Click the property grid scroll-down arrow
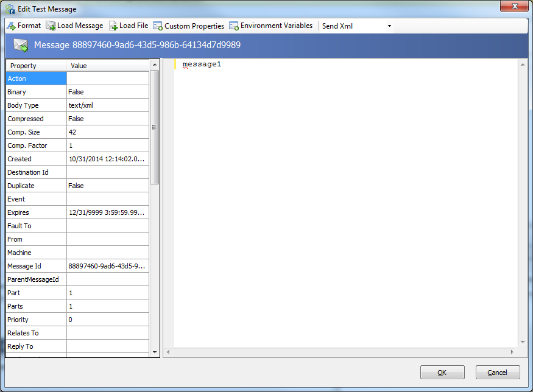Image resolution: width=533 pixels, height=392 pixels. coord(155,352)
